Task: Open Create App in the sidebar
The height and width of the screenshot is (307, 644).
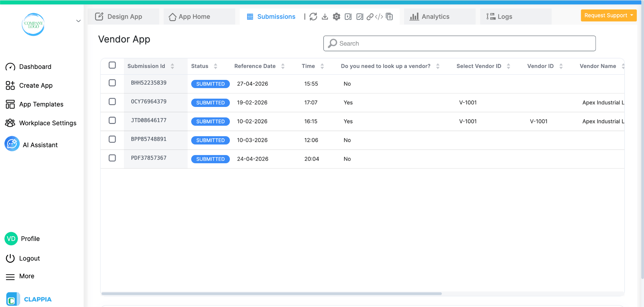Action: pyautogui.click(x=36, y=86)
